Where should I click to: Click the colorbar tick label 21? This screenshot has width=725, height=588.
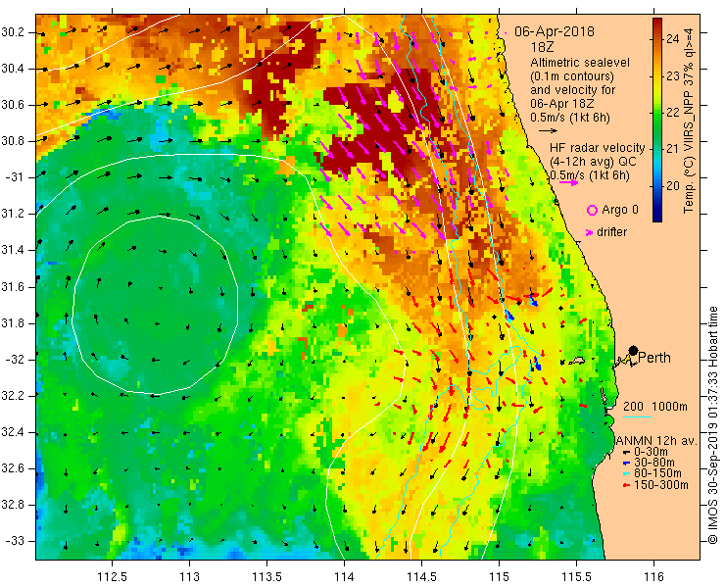tap(673, 149)
